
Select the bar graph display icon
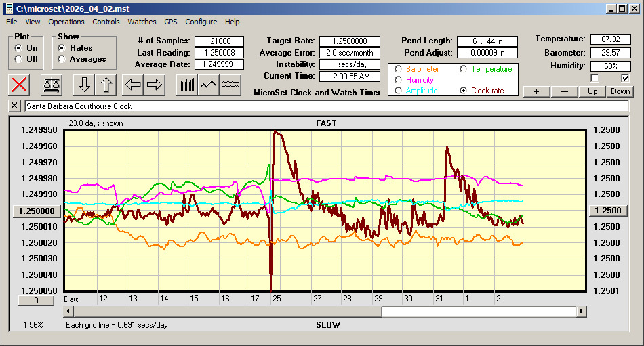(186, 85)
